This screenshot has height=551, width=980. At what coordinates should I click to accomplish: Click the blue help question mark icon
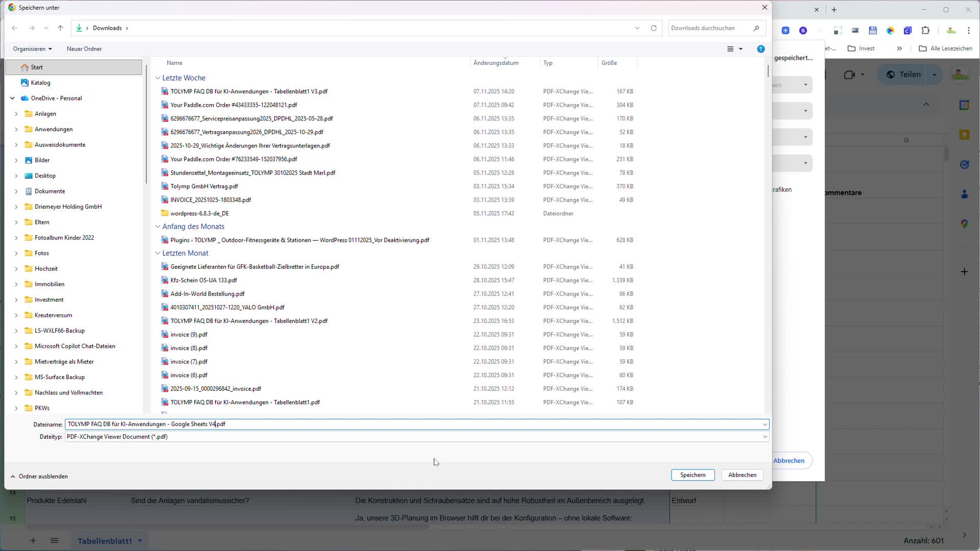(760, 49)
